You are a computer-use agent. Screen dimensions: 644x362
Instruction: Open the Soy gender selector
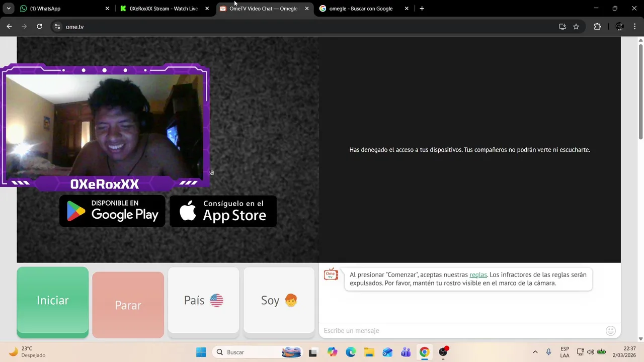click(279, 300)
